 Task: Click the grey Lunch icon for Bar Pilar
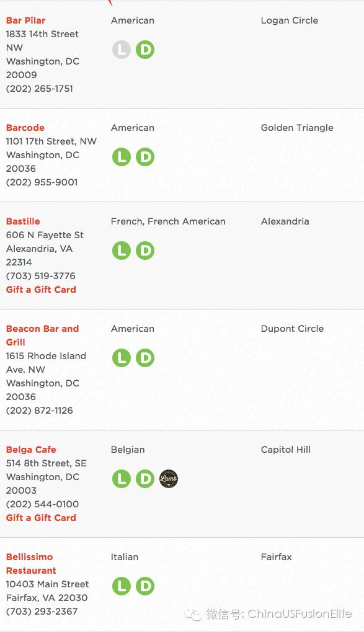pos(122,50)
